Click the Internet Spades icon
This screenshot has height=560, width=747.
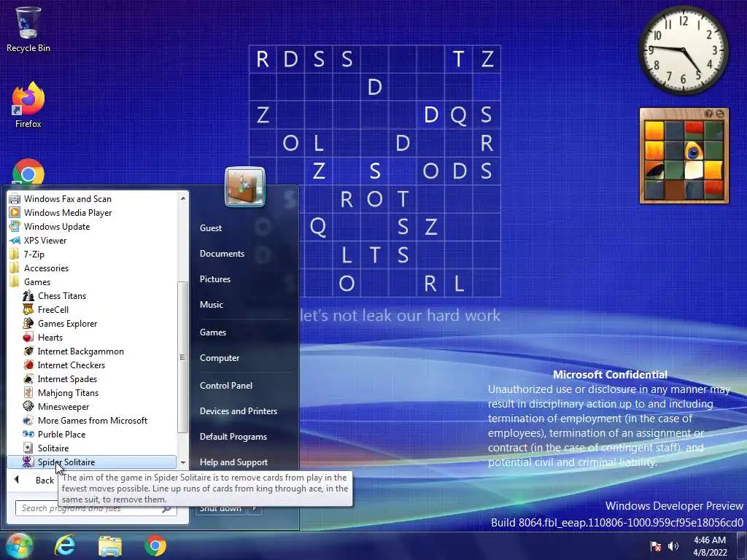pos(28,378)
